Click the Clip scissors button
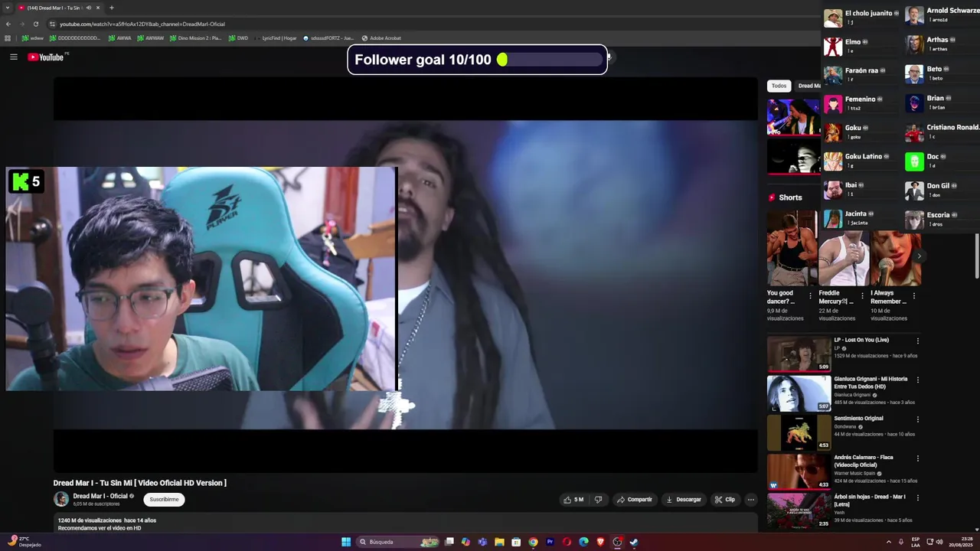Image resolution: width=980 pixels, height=551 pixels. coord(725,500)
